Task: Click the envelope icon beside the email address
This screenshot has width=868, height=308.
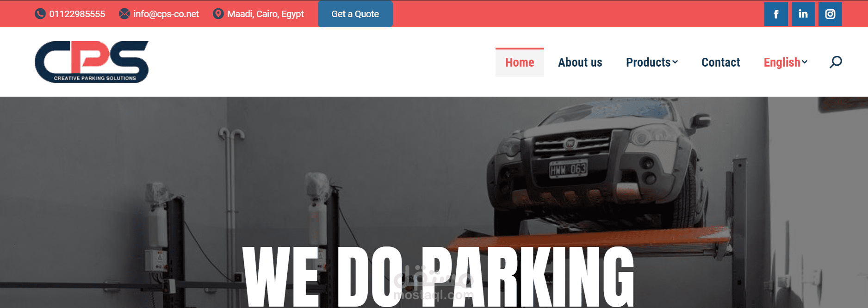Action: 124,14
